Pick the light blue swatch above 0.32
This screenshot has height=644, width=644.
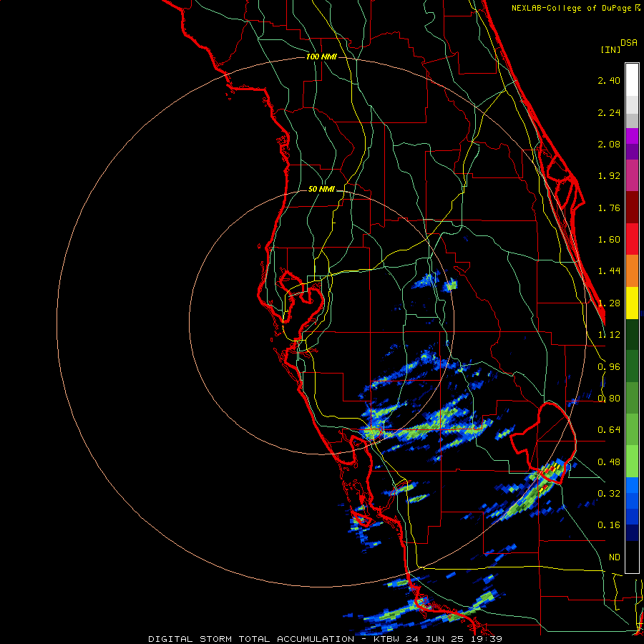pyautogui.click(x=632, y=485)
